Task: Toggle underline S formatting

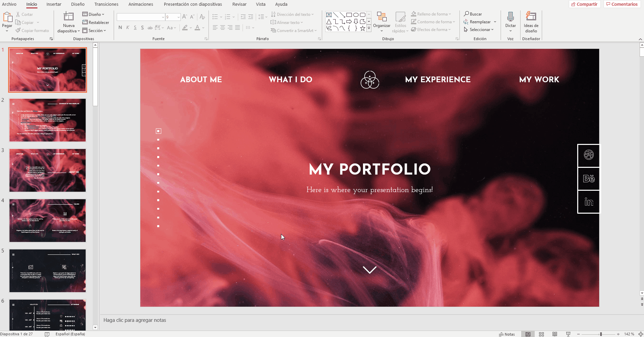Action: [x=135, y=28]
